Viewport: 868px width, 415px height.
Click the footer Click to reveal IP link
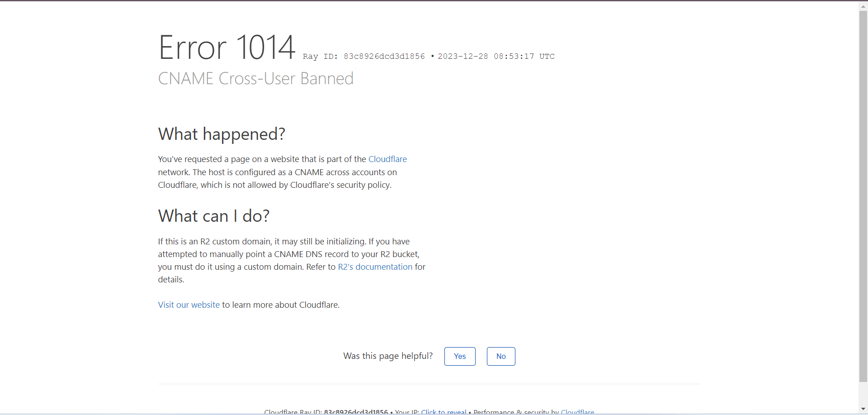tap(443, 412)
